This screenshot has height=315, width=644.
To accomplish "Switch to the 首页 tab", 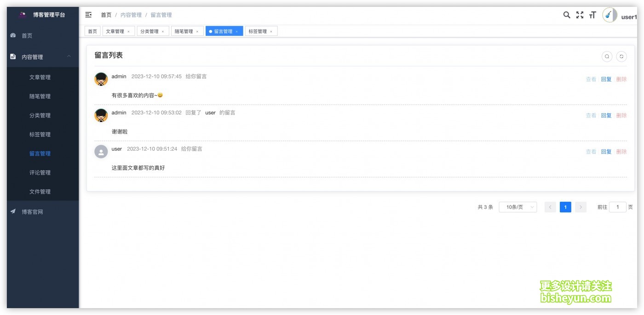I will 92,31.
